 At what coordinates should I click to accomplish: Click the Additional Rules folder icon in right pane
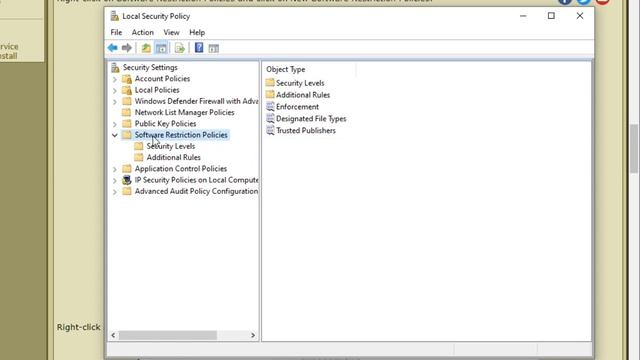[270, 94]
